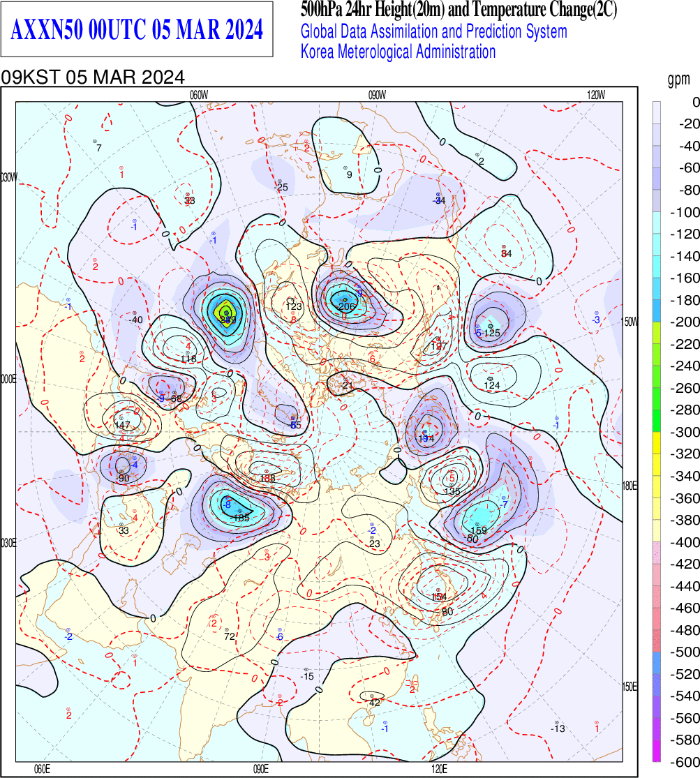The image size is (700, 778).
Task: Click the chart code title AXXN50 00UTC 05 MAR 2024
Action: pos(137,29)
